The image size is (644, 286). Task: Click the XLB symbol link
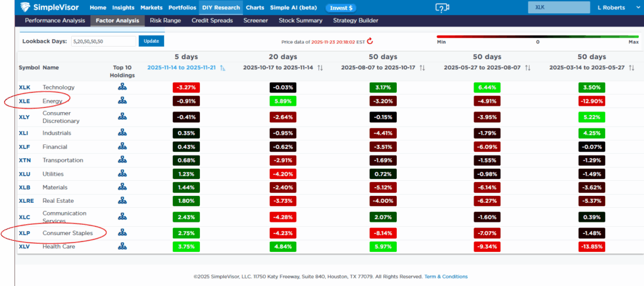click(x=25, y=187)
